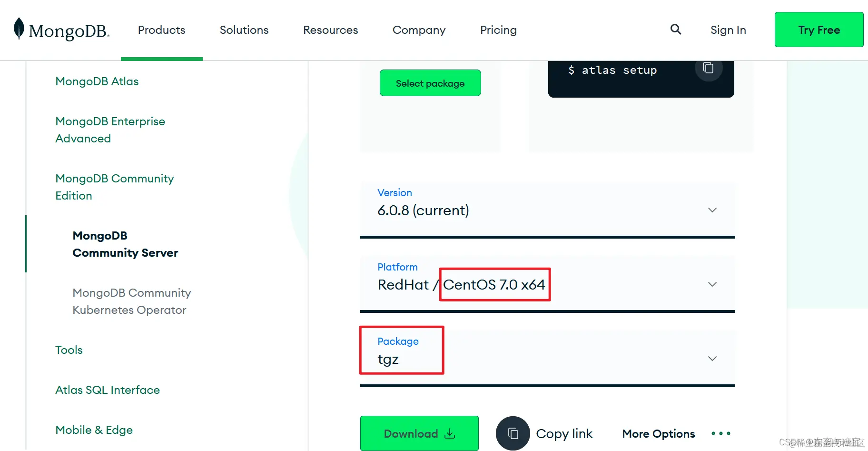Open MongoDB Enterprise Advanced sidebar link

(110, 130)
